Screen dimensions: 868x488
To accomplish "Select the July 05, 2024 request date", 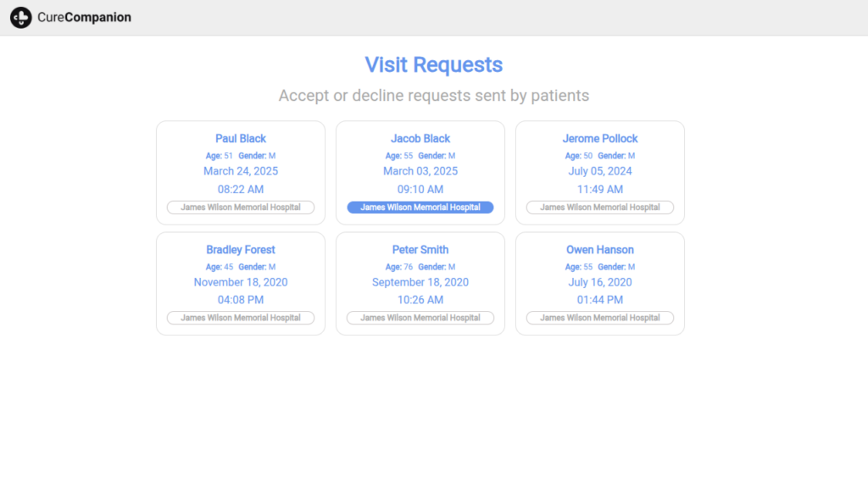I will tap(600, 171).
